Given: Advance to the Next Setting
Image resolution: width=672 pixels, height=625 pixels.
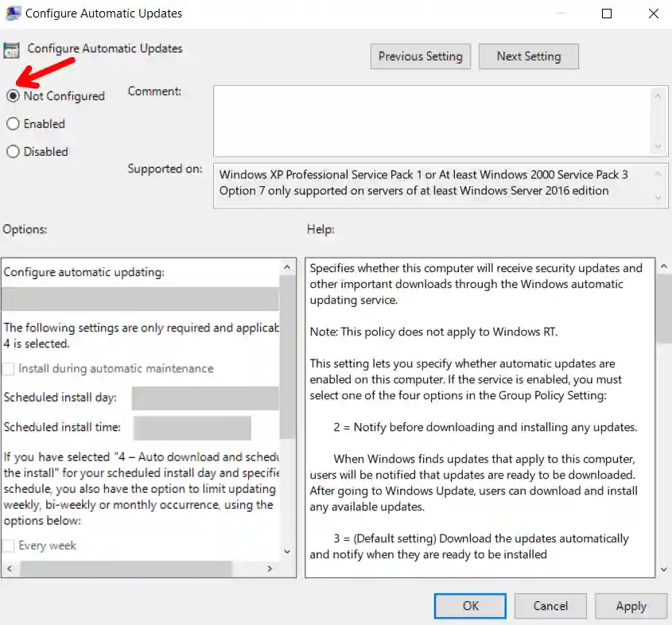Looking at the screenshot, I should [x=528, y=56].
